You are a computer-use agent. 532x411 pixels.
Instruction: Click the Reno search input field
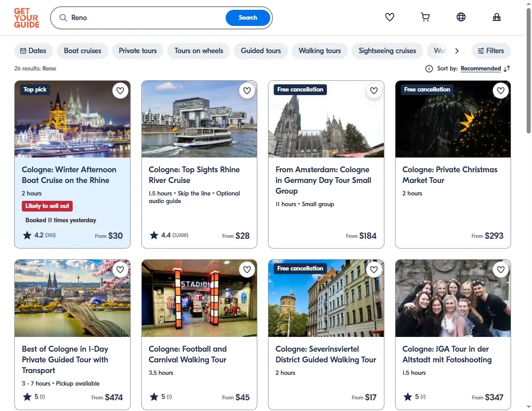click(146, 18)
